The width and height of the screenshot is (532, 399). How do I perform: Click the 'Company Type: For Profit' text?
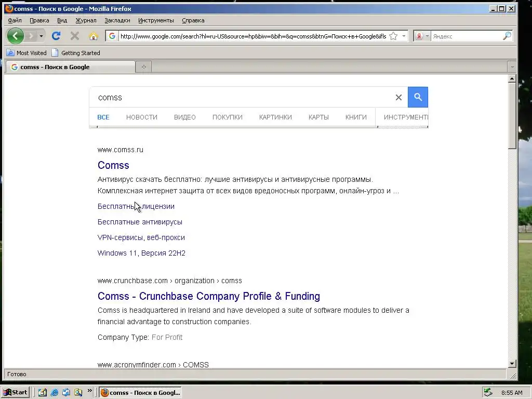coord(140,337)
